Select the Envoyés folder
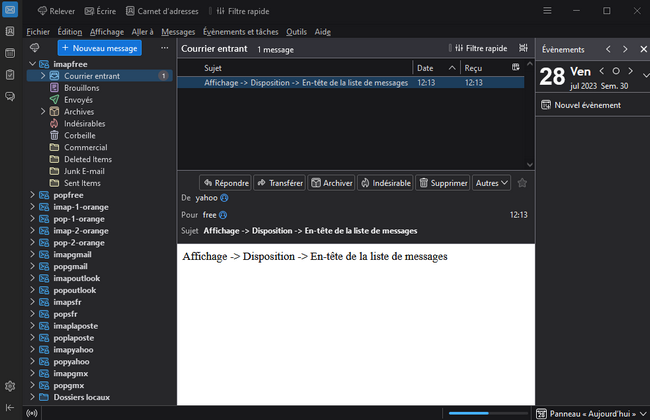650x420 pixels. click(100, 100)
